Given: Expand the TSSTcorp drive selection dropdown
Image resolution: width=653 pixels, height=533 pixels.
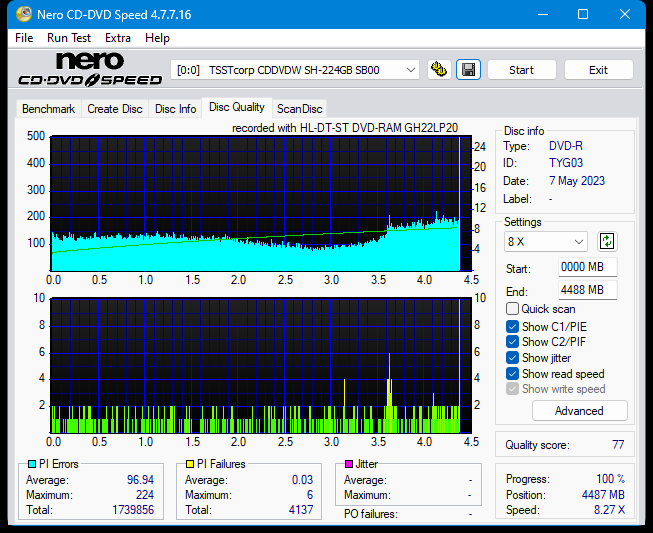Looking at the screenshot, I should click(x=410, y=70).
